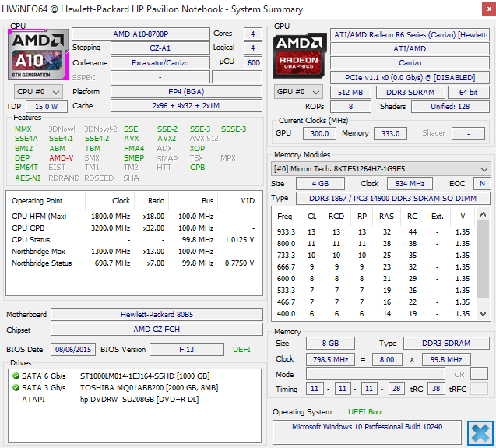Click the 512 MB video memory field

coord(350,93)
